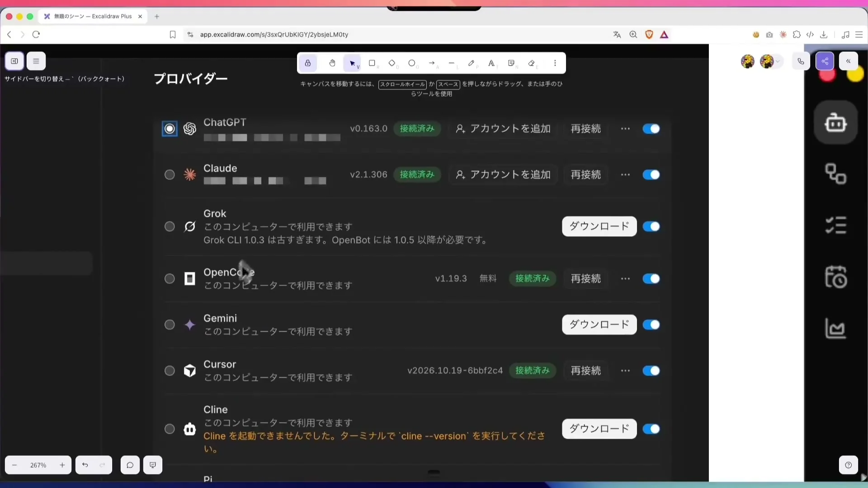Zoom out with the minus button
Image resolution: width=868 pixels, height=488 pixels.
tap(14, 465)
